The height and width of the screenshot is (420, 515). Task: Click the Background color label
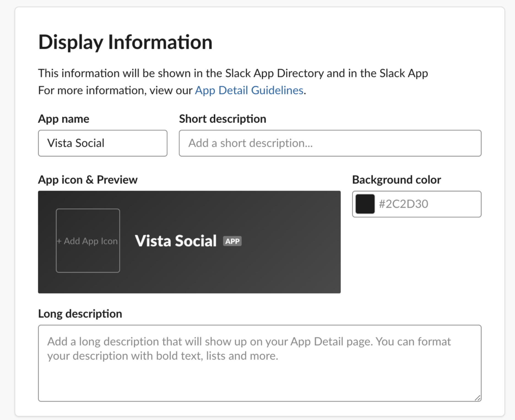pyautogui.click(x=396, y=179)
